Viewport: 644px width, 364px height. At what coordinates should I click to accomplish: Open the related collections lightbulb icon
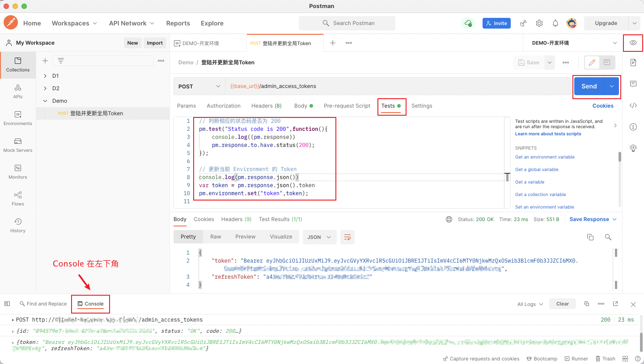coord(633,148)
